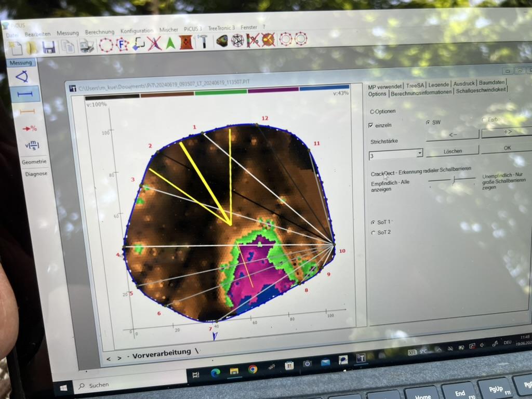Click the green arrow toolbar icon
This screenshot has height=399, width=532.
(170, 43)
